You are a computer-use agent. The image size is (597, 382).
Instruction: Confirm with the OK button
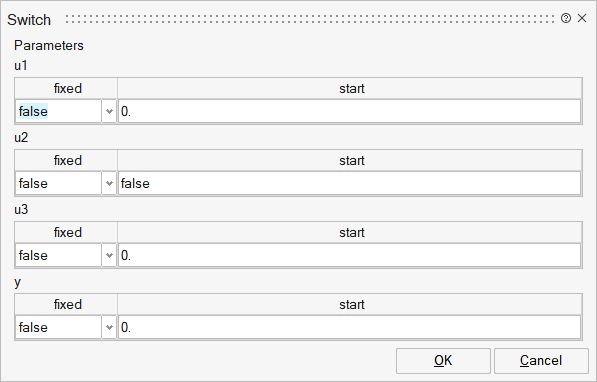[443, 361]
